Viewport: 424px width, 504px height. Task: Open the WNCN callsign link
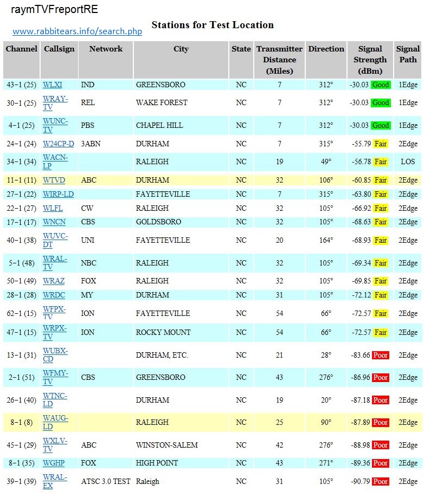pos(55,222)
